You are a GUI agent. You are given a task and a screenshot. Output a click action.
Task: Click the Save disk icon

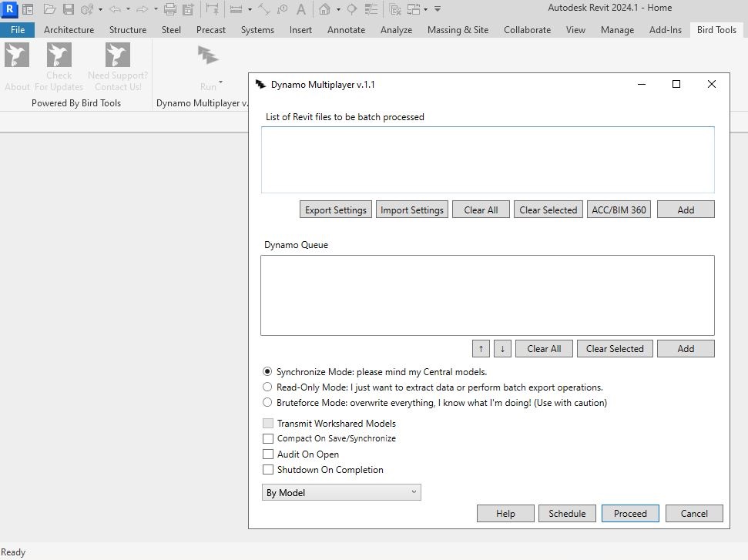pyautogui.click(x=69, y=9)
